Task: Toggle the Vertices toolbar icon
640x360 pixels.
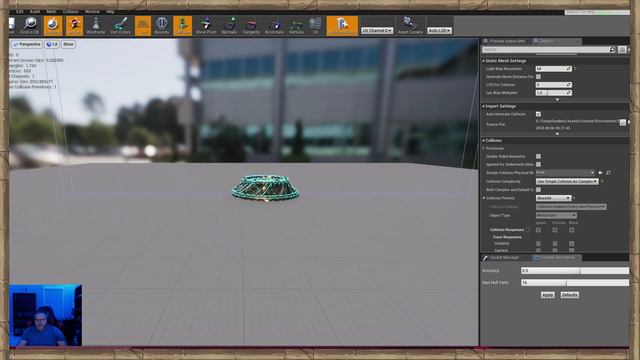Action: click(296, 25)
